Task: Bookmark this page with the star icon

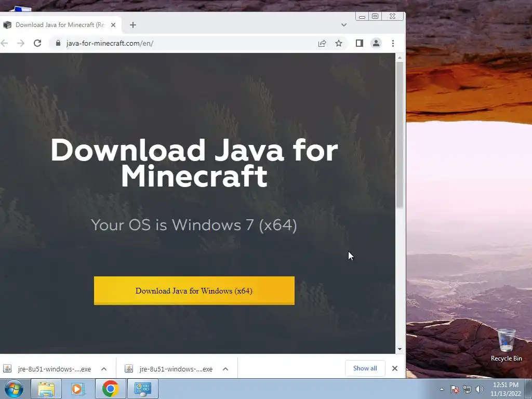Action: coord(339,43)
